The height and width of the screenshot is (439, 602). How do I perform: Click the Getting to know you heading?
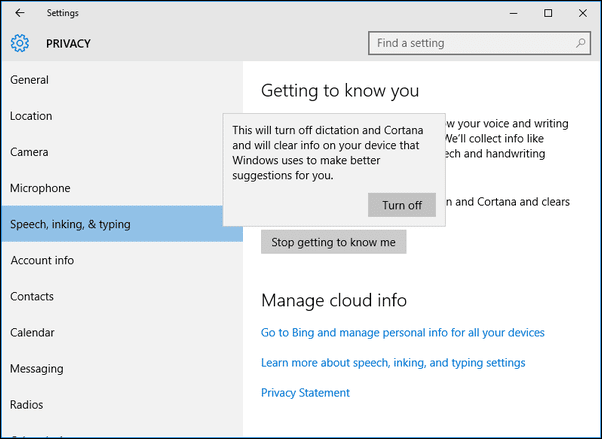pos(340,91)
